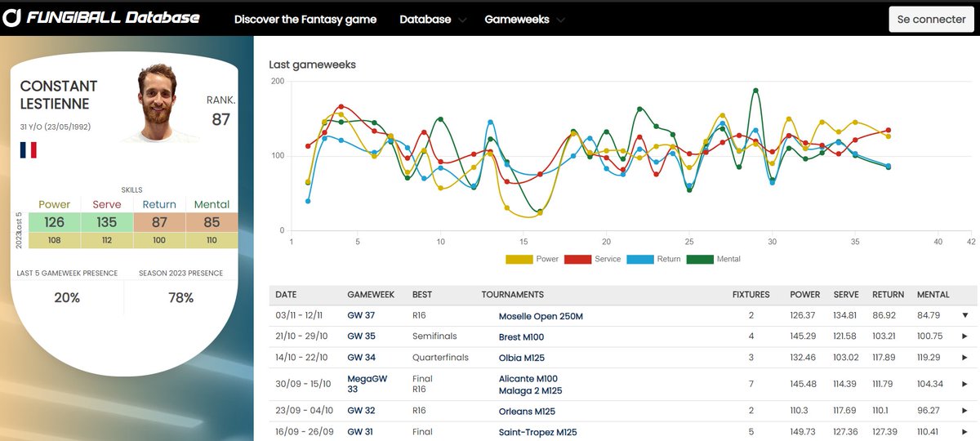Click the MENTAL column header
The width and height of the screenshot is (980, 441).
coord(933,294)
